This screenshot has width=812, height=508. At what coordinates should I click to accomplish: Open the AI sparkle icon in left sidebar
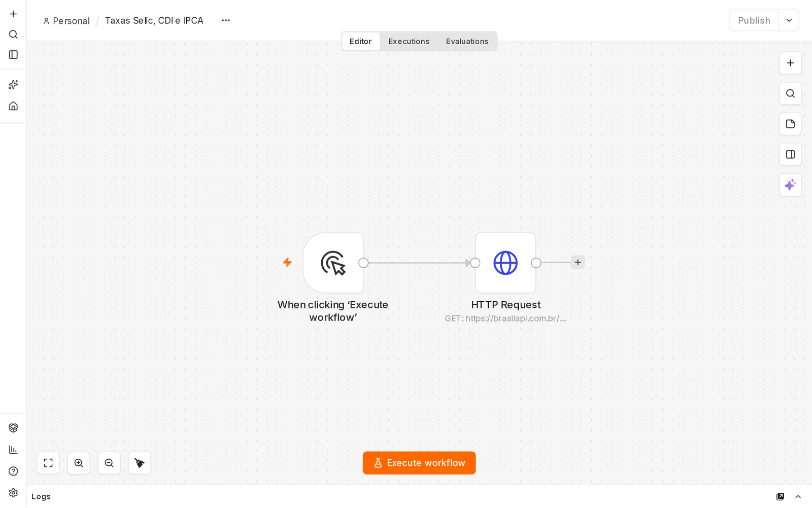(13, 84)
